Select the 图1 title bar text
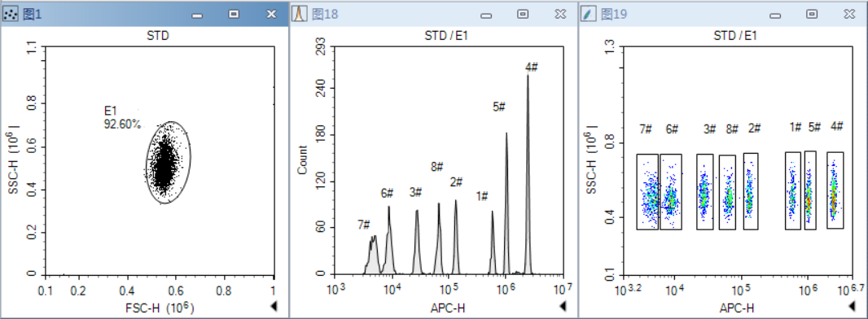 point(32,15)
